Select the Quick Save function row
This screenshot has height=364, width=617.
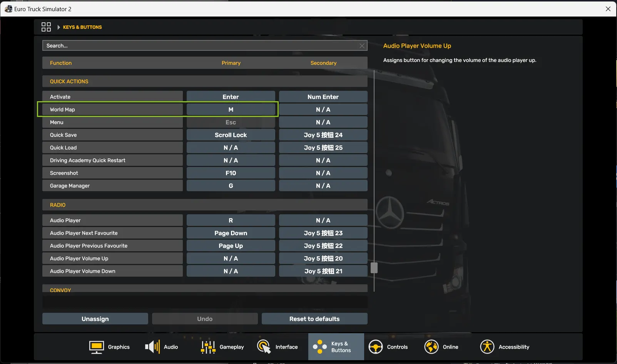coord(112,135)
